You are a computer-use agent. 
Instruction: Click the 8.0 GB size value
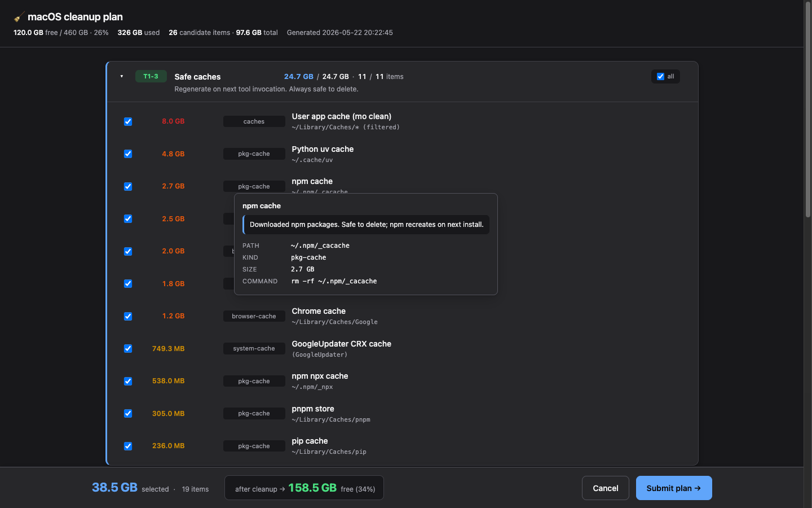click(x=173, y=121)
